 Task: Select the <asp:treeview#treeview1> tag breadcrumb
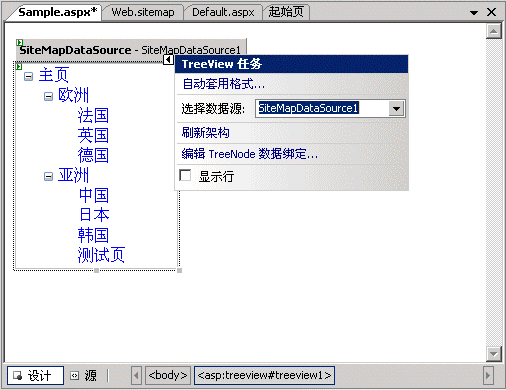[264, 376]
